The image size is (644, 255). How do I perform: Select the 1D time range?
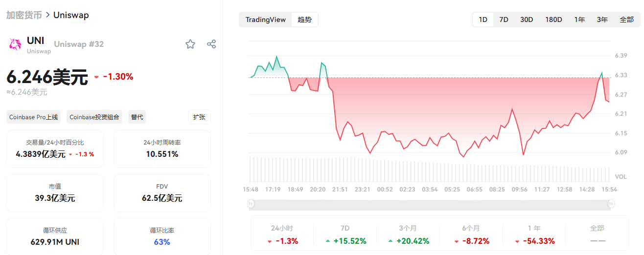click(483, 20)
